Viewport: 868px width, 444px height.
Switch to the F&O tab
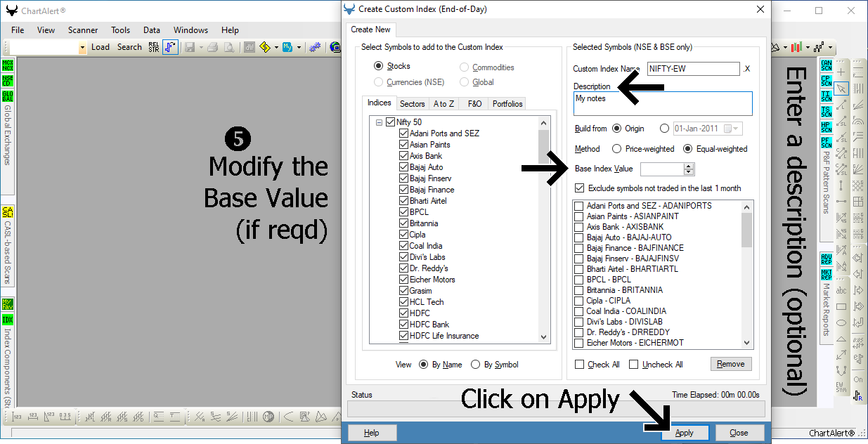point(474,104)
